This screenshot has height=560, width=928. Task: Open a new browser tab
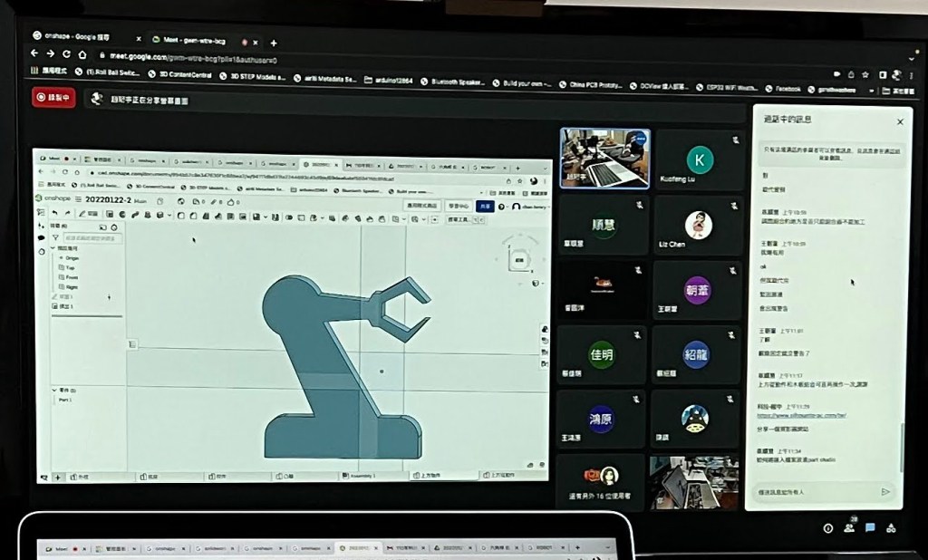[274, 43]
